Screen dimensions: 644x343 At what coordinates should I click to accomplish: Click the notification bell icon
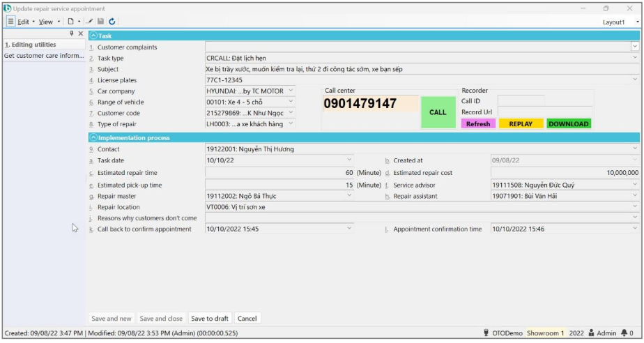pos(624,333)
